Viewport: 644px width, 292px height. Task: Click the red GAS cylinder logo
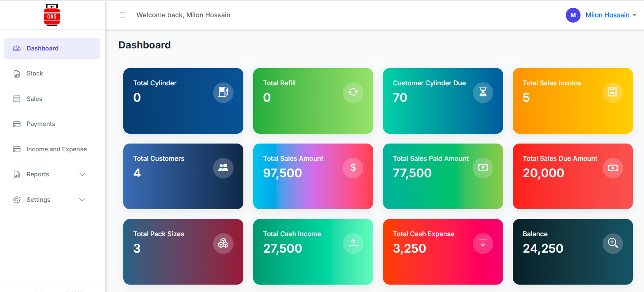(52, 15)
